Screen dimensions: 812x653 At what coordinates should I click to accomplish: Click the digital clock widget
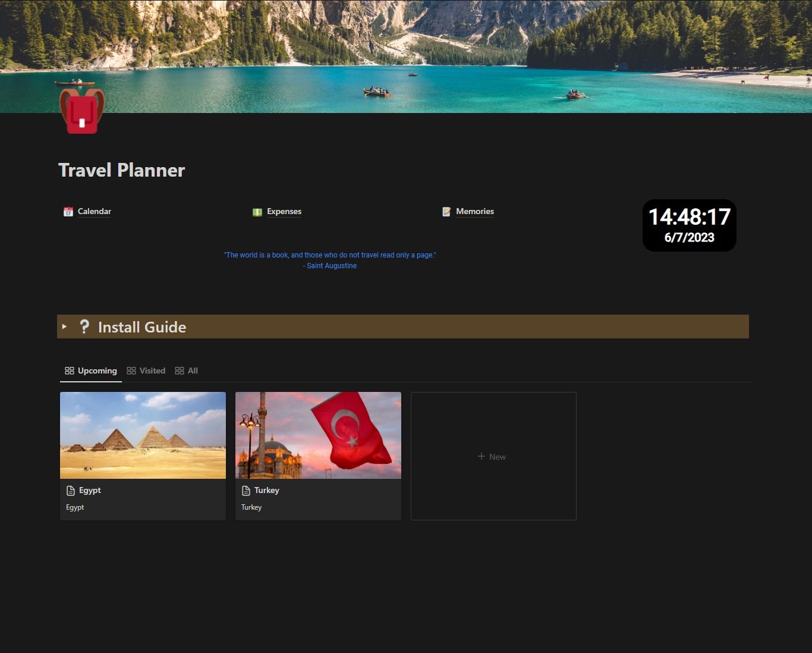[x=690, y=225]
